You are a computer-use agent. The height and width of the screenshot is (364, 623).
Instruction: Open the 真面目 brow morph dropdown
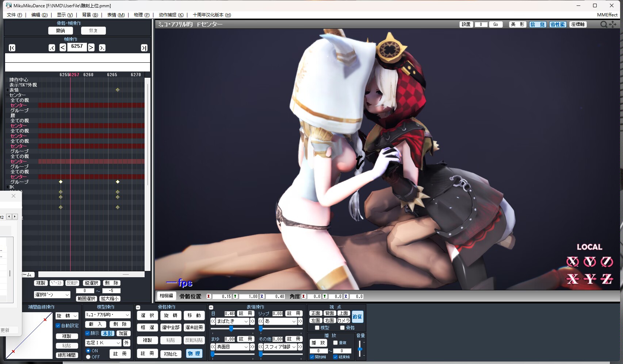(x=232, y=347)
